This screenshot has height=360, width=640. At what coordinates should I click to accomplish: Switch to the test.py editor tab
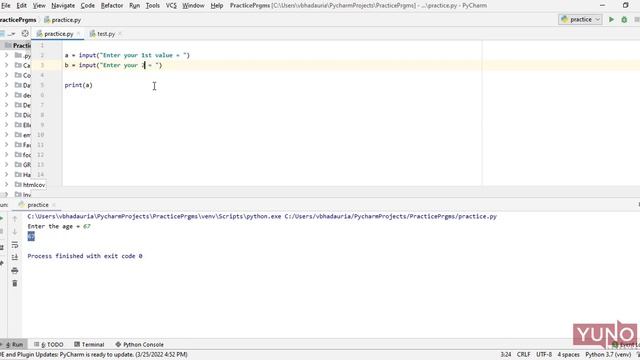pos(106,34)
